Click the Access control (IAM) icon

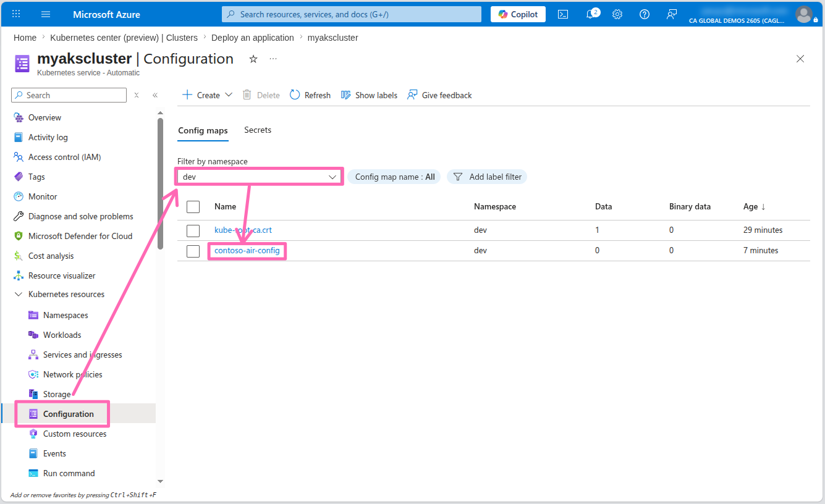(x=19, y=157)
